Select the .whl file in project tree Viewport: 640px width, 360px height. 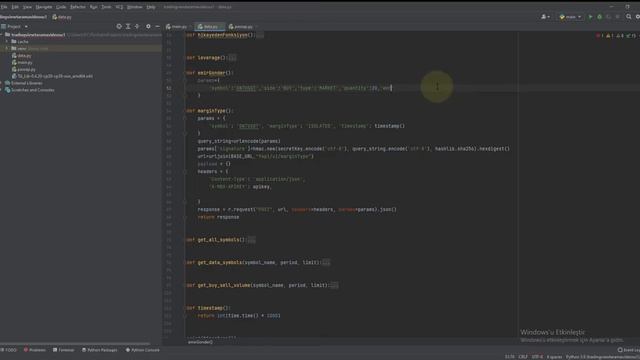click(52, 76)
